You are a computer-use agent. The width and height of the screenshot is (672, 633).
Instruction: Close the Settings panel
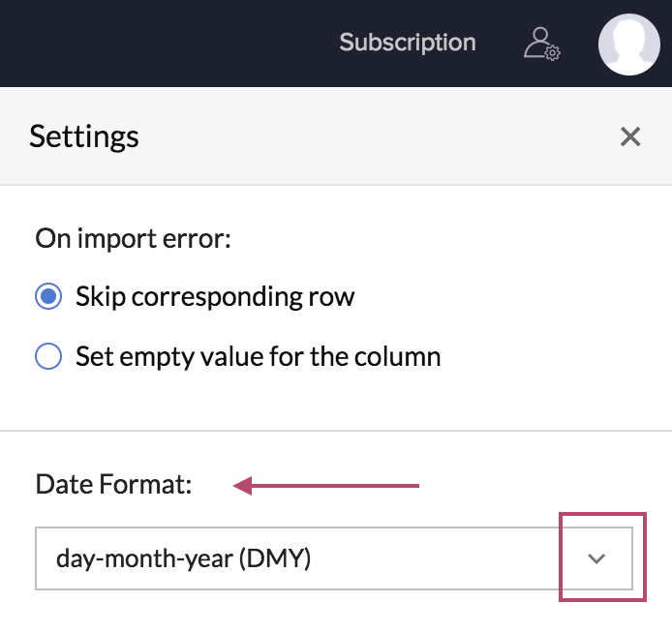click(630, 136)
